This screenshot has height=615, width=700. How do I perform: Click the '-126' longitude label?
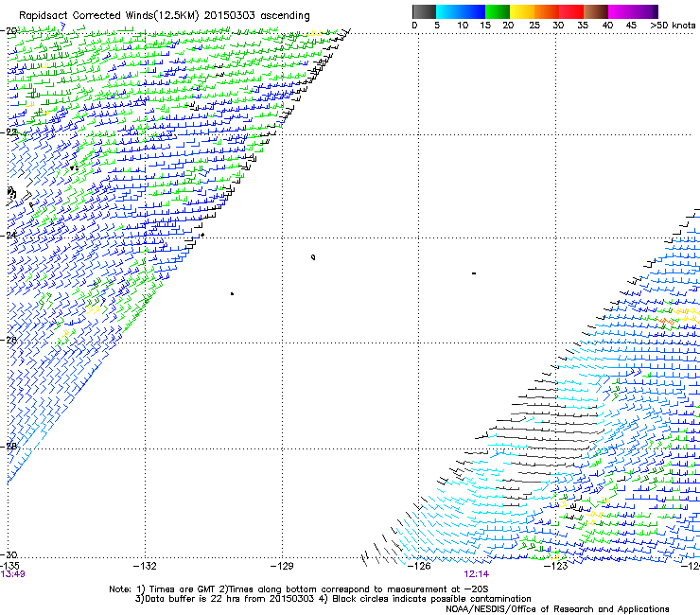(x=419, y=567)
